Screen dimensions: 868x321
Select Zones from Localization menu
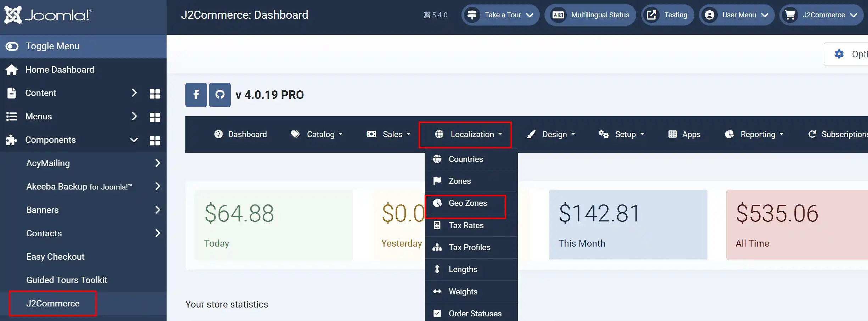471,181
